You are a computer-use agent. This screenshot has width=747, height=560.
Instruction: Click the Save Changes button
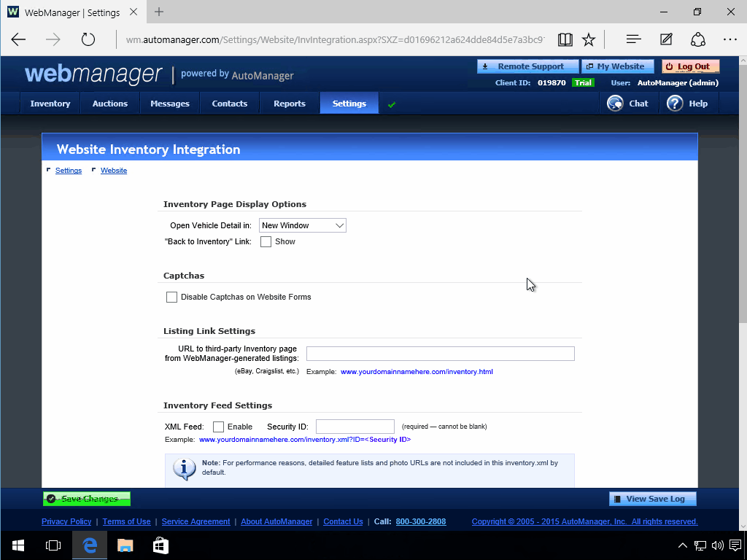(x=86, y=499)
